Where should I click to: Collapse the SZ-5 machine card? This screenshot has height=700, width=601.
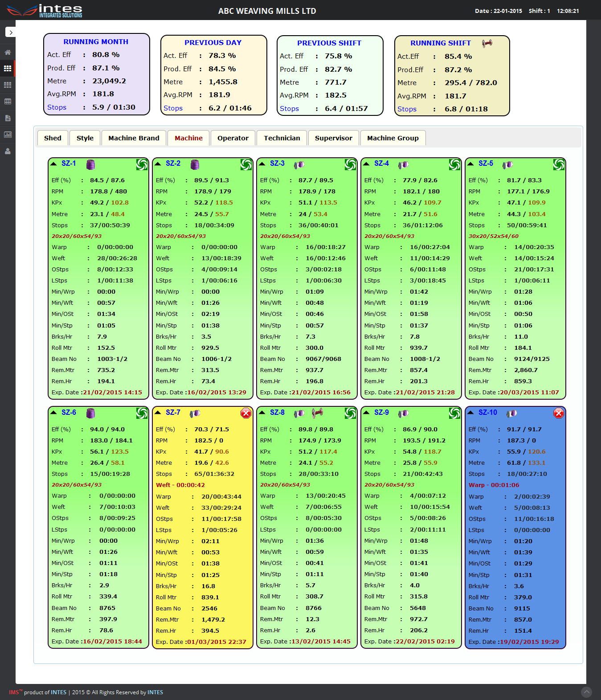pyautogui.click(x=470, y=164)
